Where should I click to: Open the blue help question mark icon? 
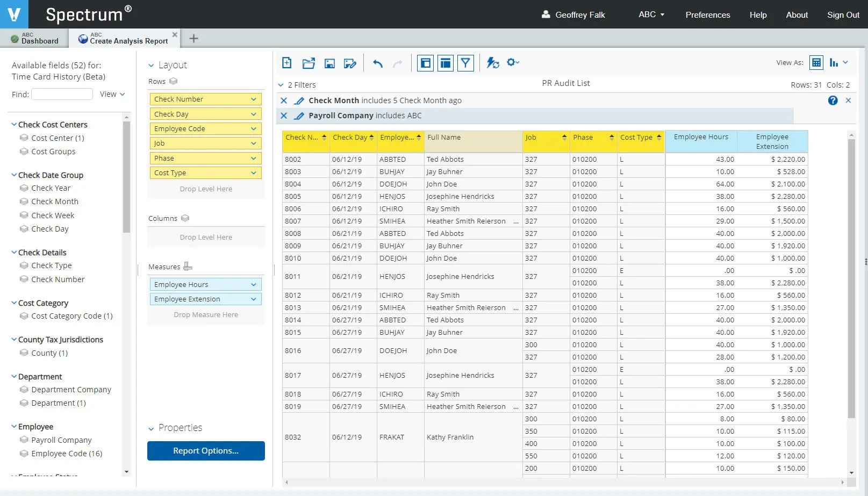833,100
